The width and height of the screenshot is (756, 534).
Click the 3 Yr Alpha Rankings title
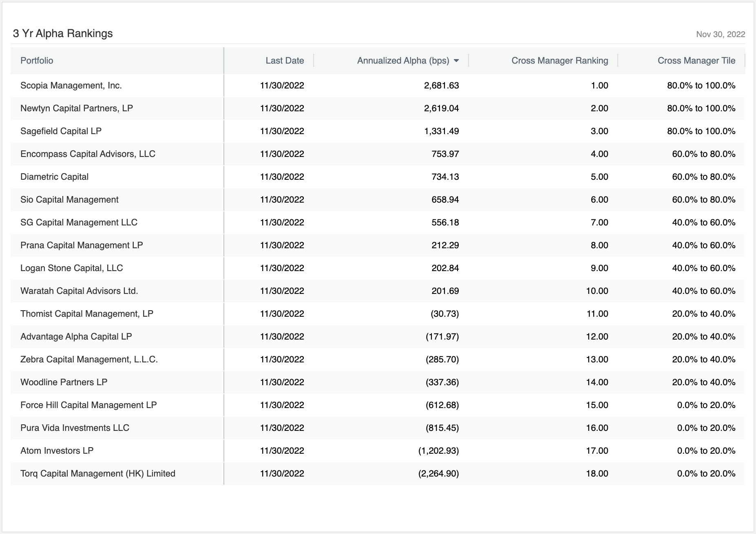pos(63,34)
